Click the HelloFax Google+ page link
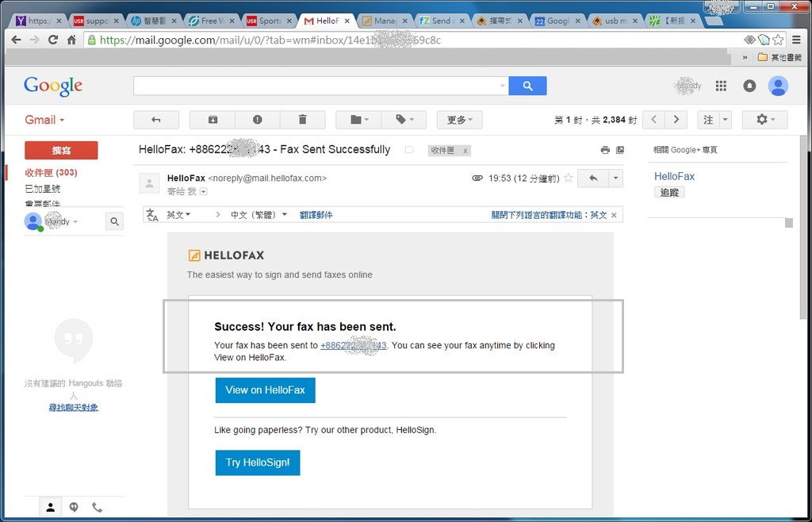Screen dimensions: 812x522 pyautogui.click(x=674, y=177)
